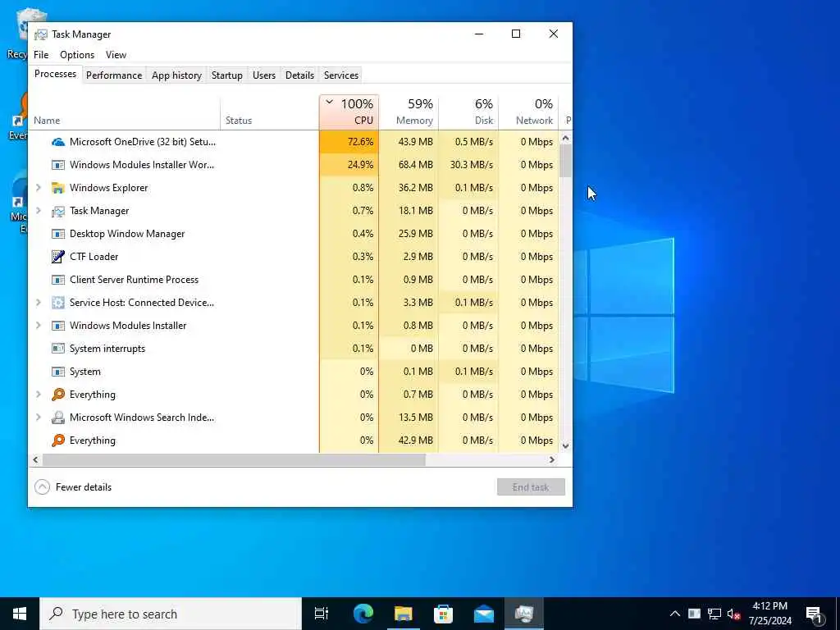This screenshot has width=840, height=630.
Task: Click the Client Server Runtime Process icon
Action: (58, 280)
